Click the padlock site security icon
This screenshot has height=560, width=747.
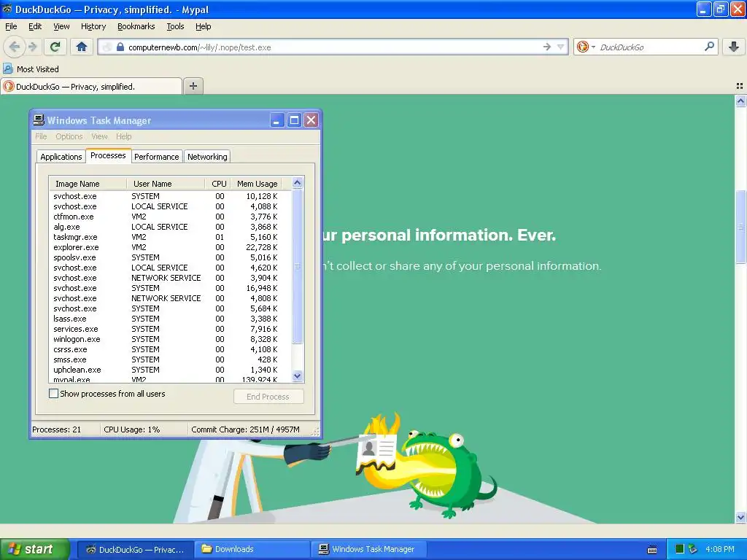tap(120, 47)
